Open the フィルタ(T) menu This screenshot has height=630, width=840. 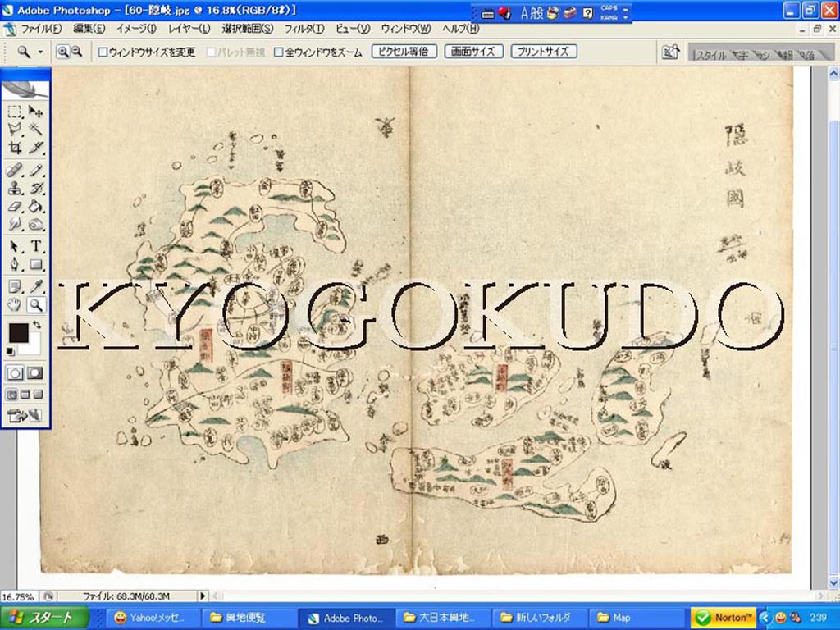(304, 29)
